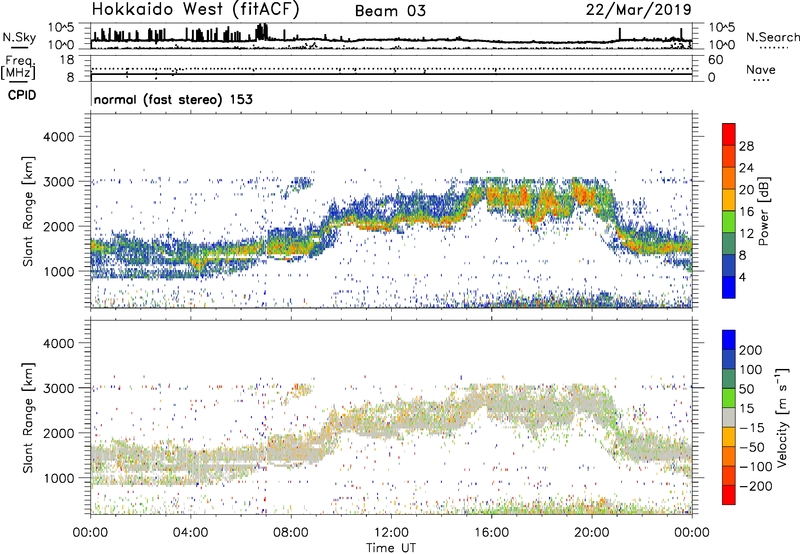
Task: Click the 'N.Sky' legend label
Action: pos(19,37)
